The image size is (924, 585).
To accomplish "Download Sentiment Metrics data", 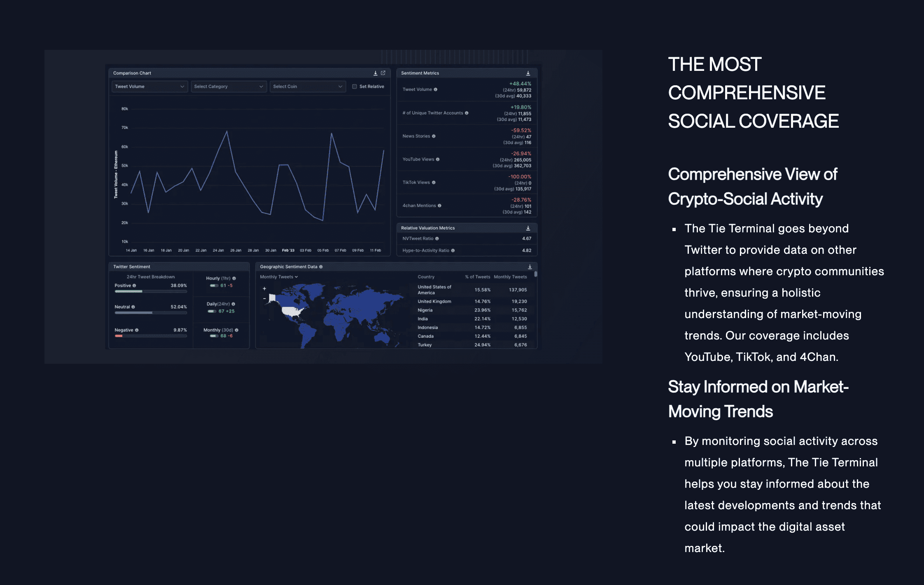I will tap(528, 73).
